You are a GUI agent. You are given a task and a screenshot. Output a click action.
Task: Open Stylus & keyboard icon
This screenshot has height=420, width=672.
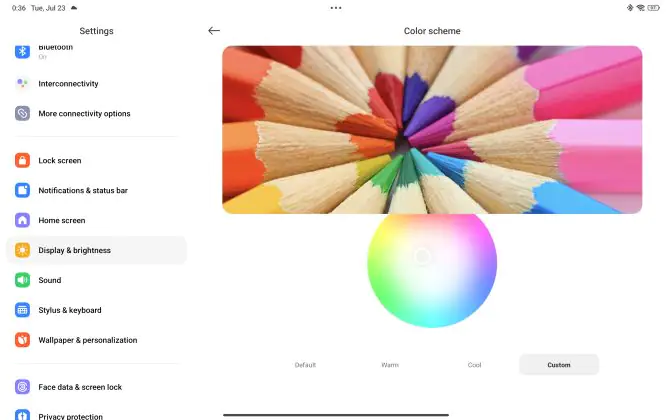pyautogui.click(x=22, y=310)
